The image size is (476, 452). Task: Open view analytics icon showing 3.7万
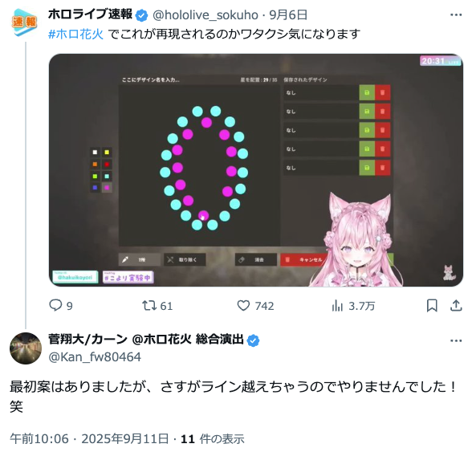pyautogui.click(x=337, y=305)
